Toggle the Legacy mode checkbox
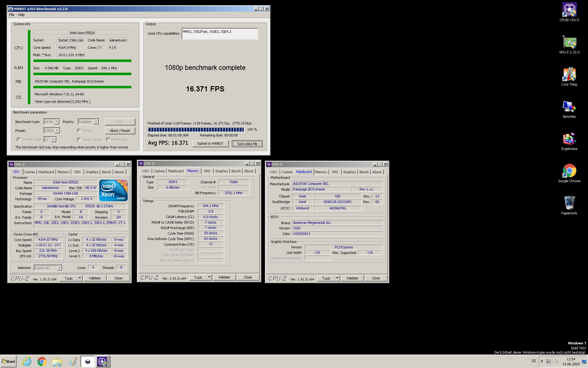This screenshot has width=588, height=368. (79, 140)
